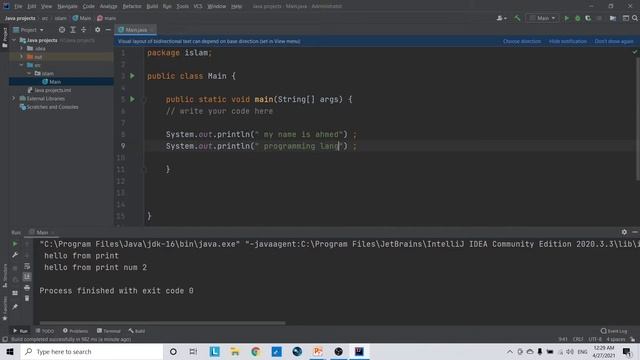Screen dimensions: 640x360
Task: Run with coverage from the toolbar
Action: [x=588, y=18]
